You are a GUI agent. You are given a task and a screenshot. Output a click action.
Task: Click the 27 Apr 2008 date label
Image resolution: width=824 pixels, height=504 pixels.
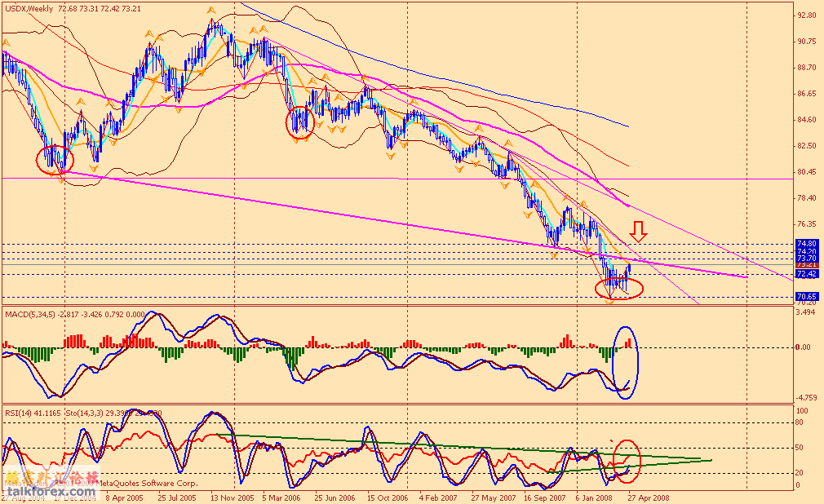tap(650, 497)
